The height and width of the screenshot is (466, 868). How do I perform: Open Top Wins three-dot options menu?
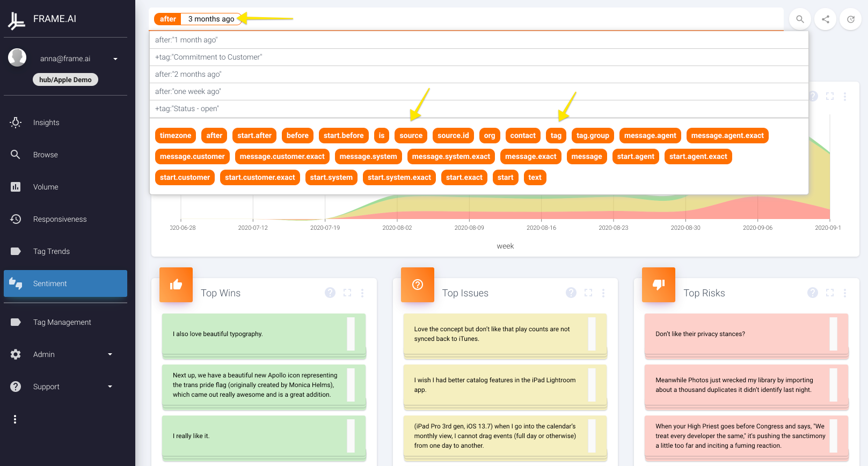pyautogui.click(x=362, y=293)
